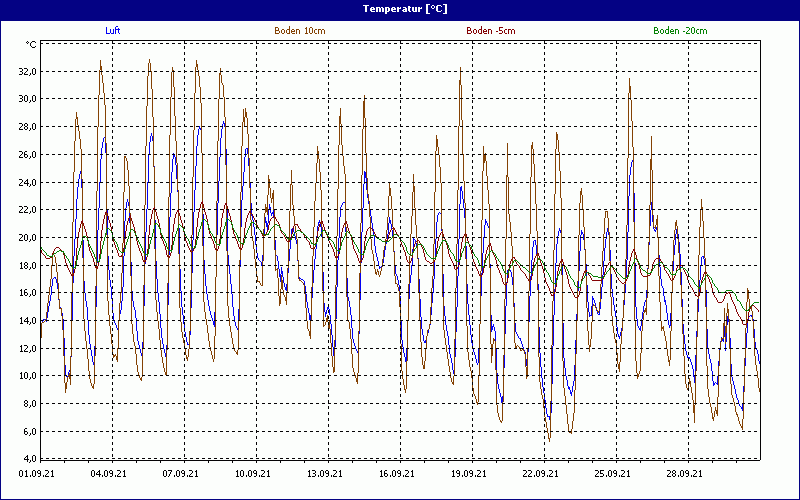Click the 22.09.21 date marker
800x500 pixels.
(x=541, y=474)
